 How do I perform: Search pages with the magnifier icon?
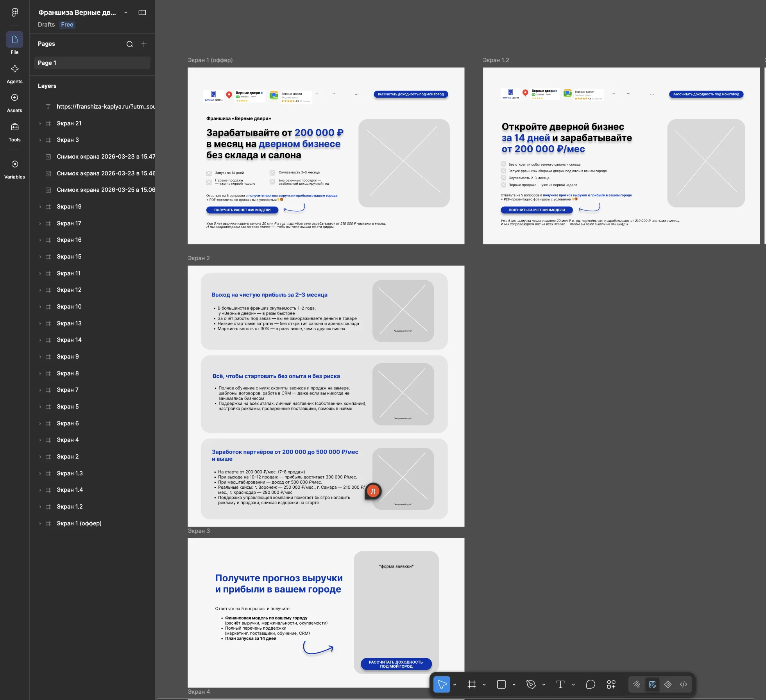130,44
